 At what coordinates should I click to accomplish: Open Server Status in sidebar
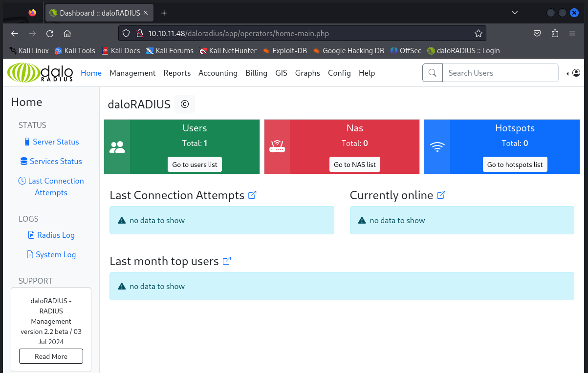click(56, 142)
